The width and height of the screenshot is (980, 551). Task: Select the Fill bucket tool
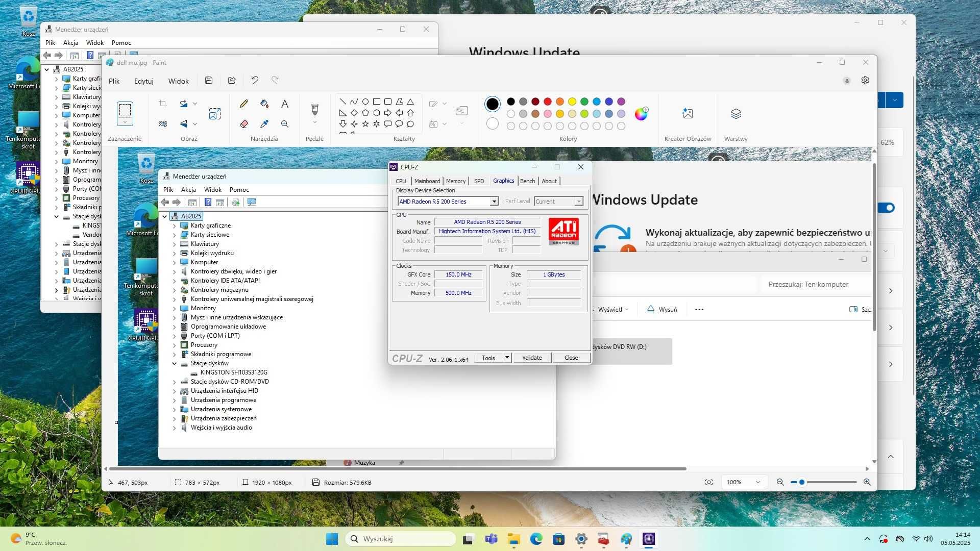tap(264, 104)
